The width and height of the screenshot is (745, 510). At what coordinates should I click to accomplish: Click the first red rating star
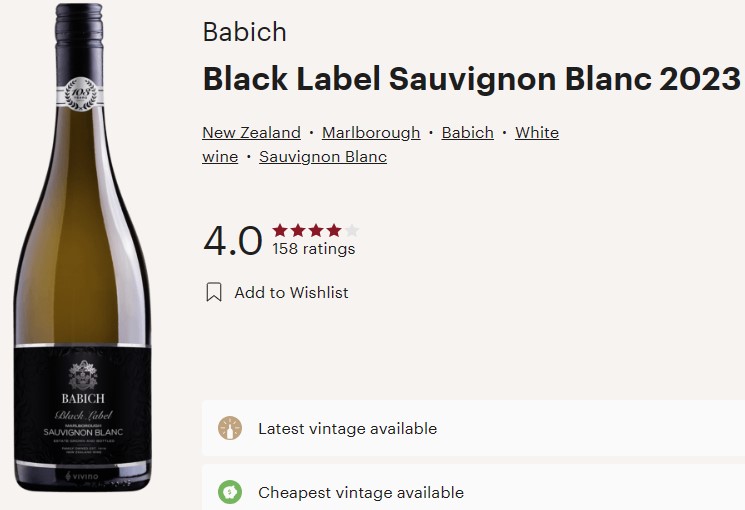click(x=280, y=231)
